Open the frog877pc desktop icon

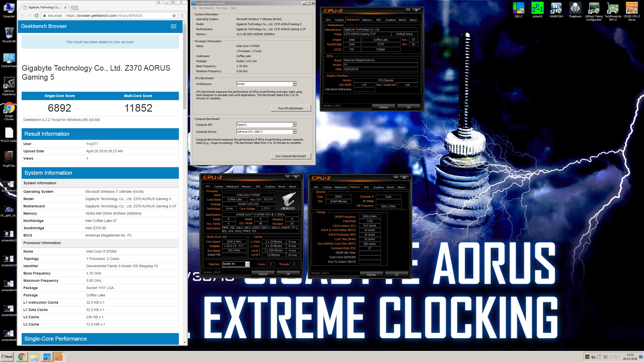click(9, 159)
